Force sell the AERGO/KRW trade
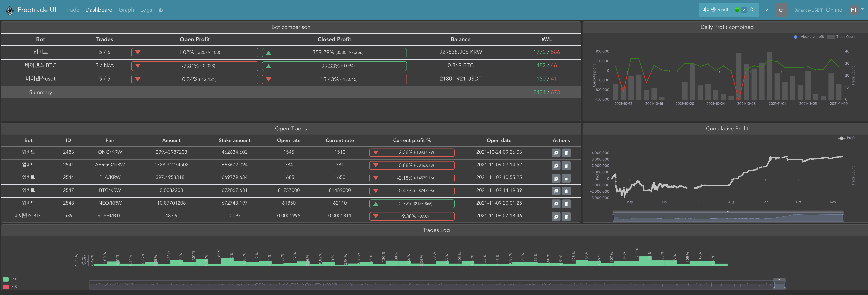 (556, 166)
